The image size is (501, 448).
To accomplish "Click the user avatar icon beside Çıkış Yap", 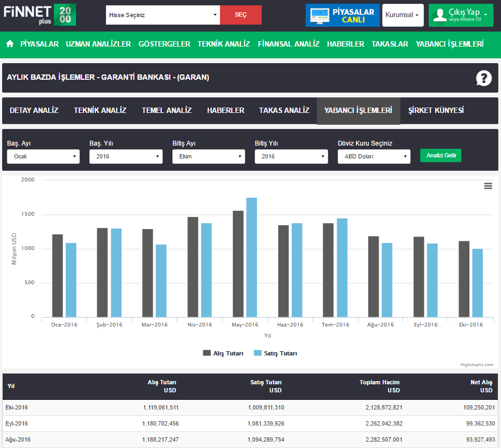I will 439,14.
